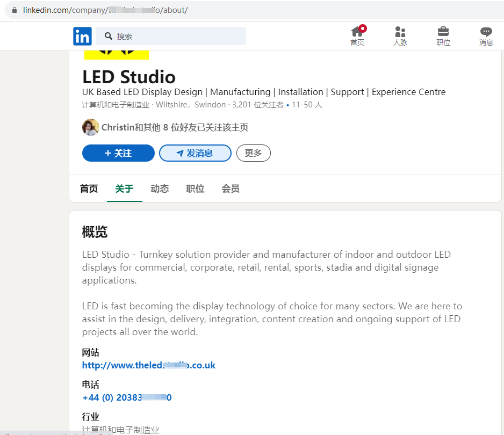Click the 概览 overview heading

95,231
